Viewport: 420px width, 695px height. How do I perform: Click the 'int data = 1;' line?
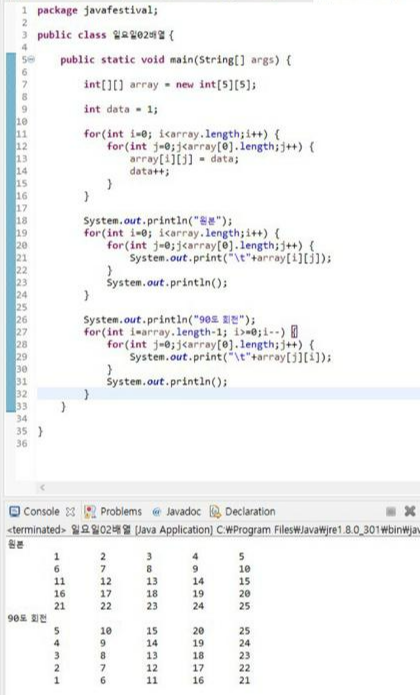tap(121, 109)
